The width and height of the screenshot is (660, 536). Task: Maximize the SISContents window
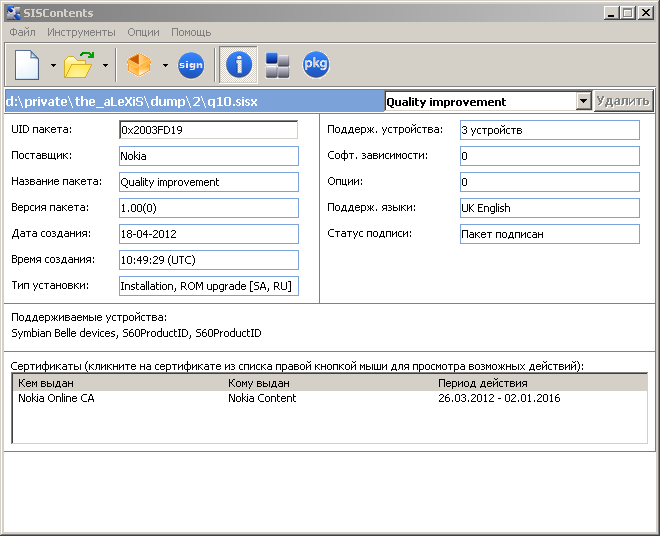pyautogui.click(x=627, y=13)
